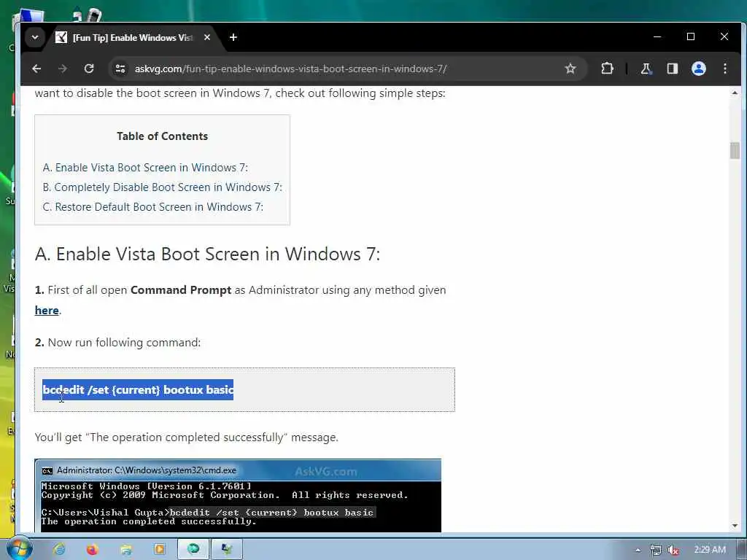Reload the askvg.com page

pyautogui.click(x=89, y=69)
